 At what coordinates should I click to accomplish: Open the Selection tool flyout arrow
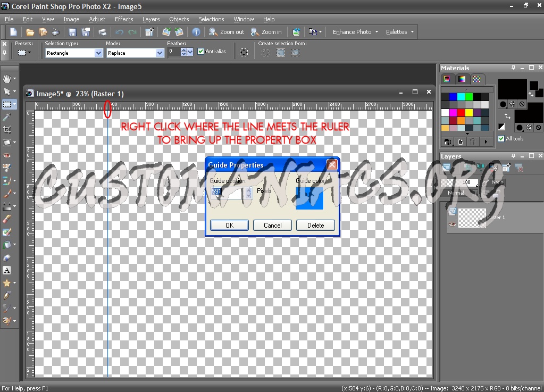pyautogui.click(x=14, y=104)
